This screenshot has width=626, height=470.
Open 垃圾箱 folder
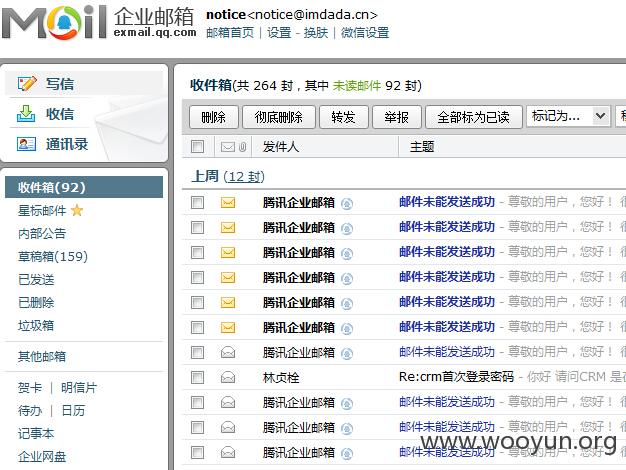click(36, 325)
